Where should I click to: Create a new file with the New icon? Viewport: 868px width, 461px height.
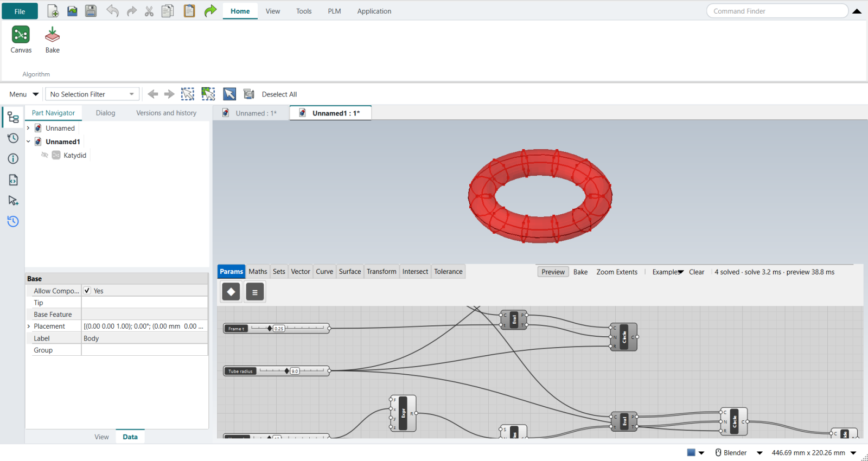tap(53, 11)
